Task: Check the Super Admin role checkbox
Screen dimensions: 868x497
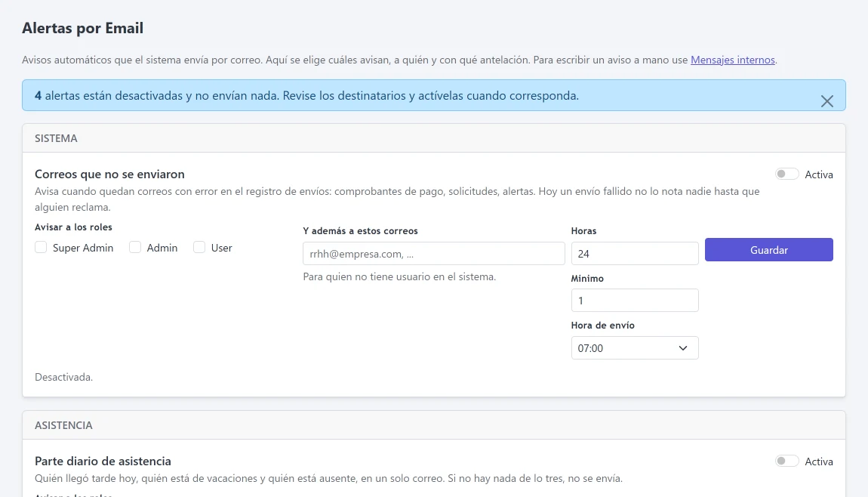Action: (41, 247)
